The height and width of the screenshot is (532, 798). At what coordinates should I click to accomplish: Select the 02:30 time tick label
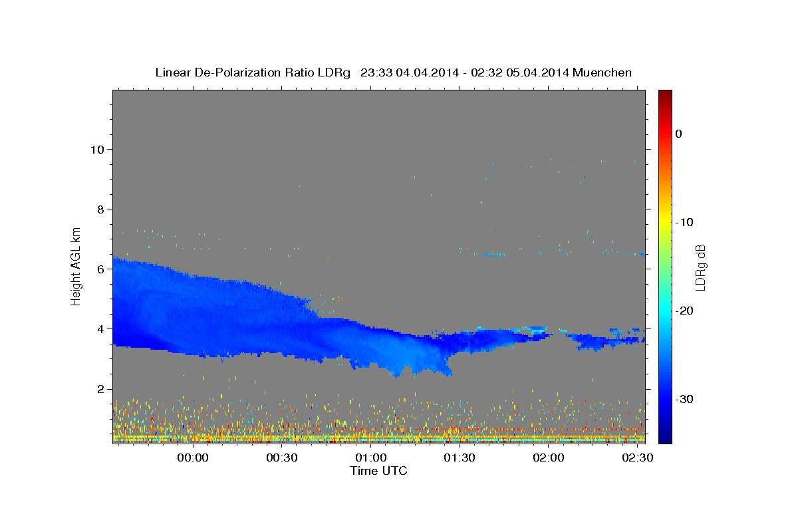pyautogui.click(x=637, y=458)
